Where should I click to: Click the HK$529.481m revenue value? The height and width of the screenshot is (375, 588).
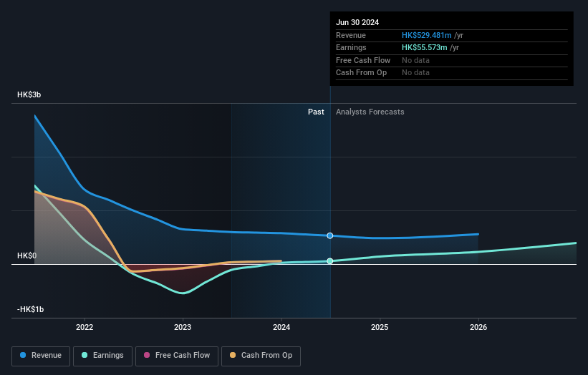pyautogui.click(x=426, y=35)
